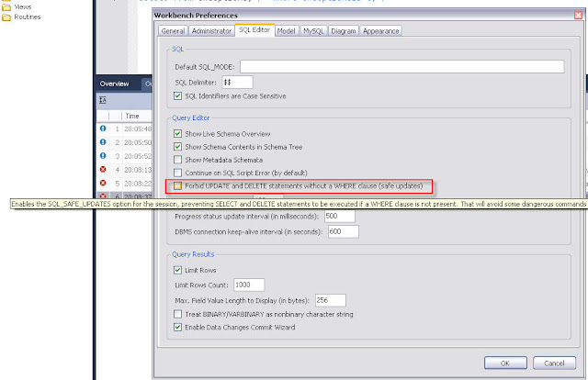This screenshot has width=588, height=380.
Task: Confirm preferences with OK button
Action: (505, 363)
